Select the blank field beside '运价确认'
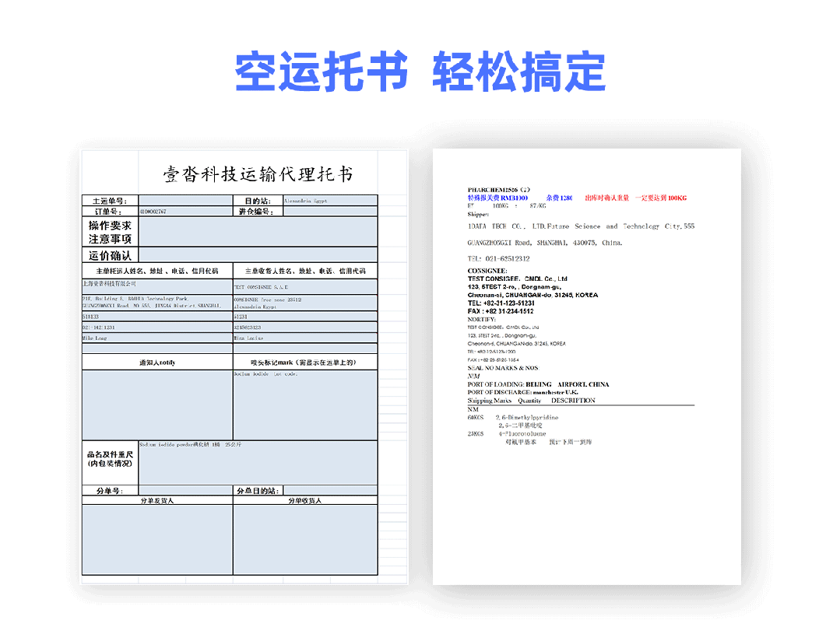The image size is (840, 634). (x=258, y=255)
